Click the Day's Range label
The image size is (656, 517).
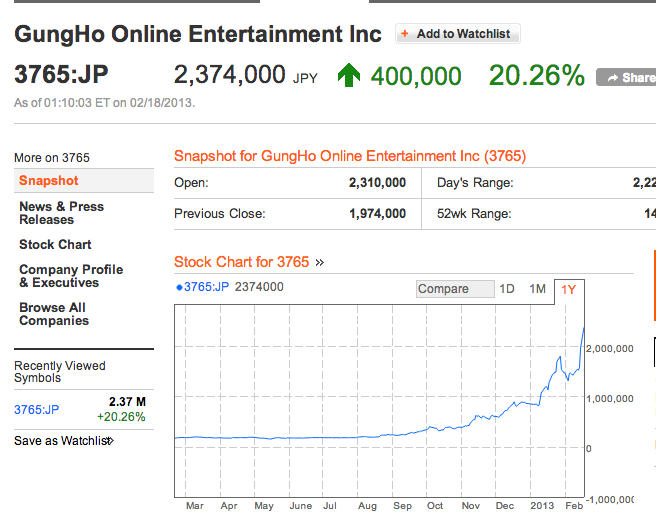[x=475, y=183]
